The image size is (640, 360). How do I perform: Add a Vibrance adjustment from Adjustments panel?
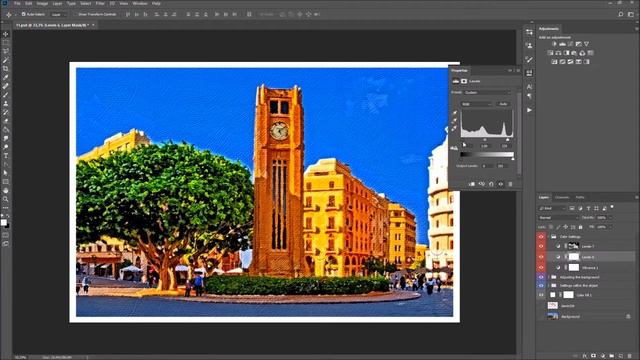coord(587,44)
